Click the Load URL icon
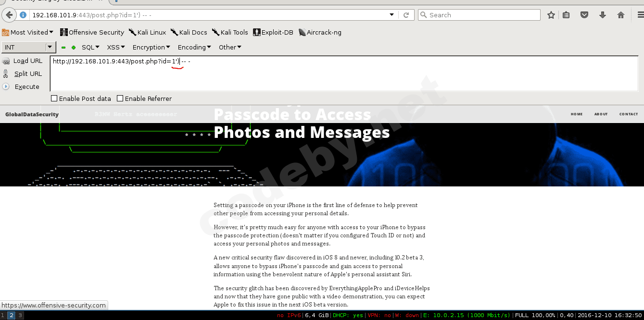Screen dimensions: 644x320 (6, 61)
